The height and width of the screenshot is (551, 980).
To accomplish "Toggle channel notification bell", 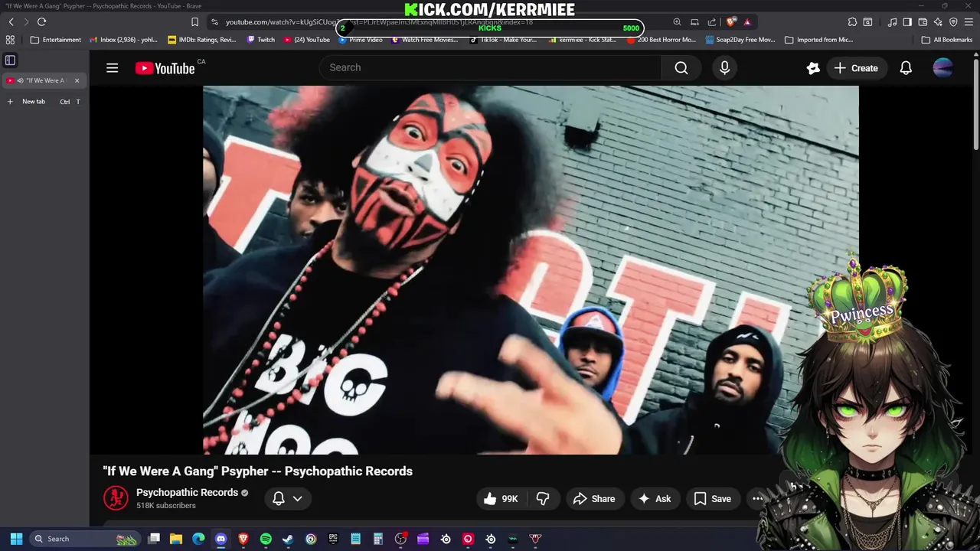I will (279, 499).
